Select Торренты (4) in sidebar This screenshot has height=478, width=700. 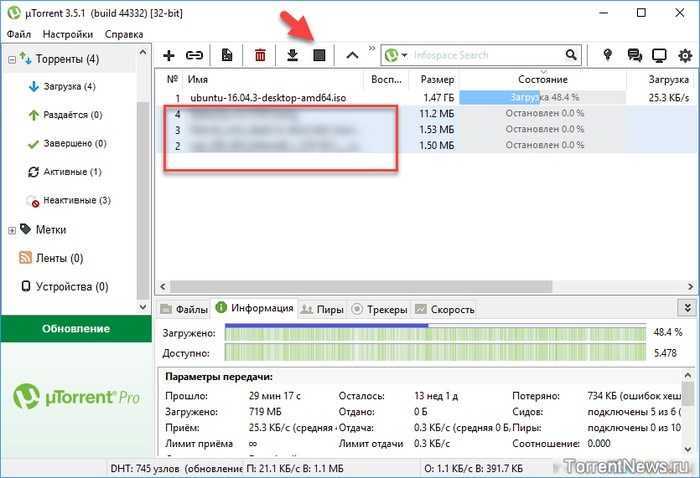[67, 59]
